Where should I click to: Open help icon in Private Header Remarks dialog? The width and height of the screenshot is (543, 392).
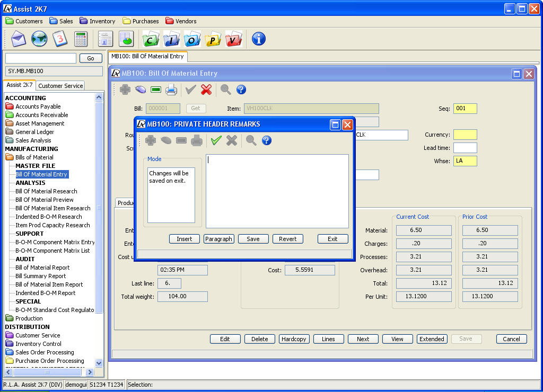(x=267, y=140)
